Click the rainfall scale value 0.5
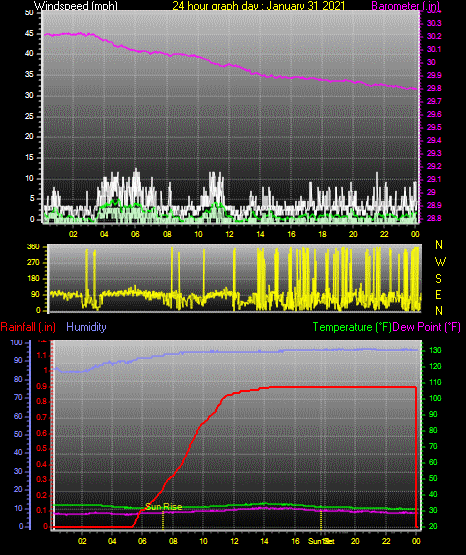 point(42,448)
